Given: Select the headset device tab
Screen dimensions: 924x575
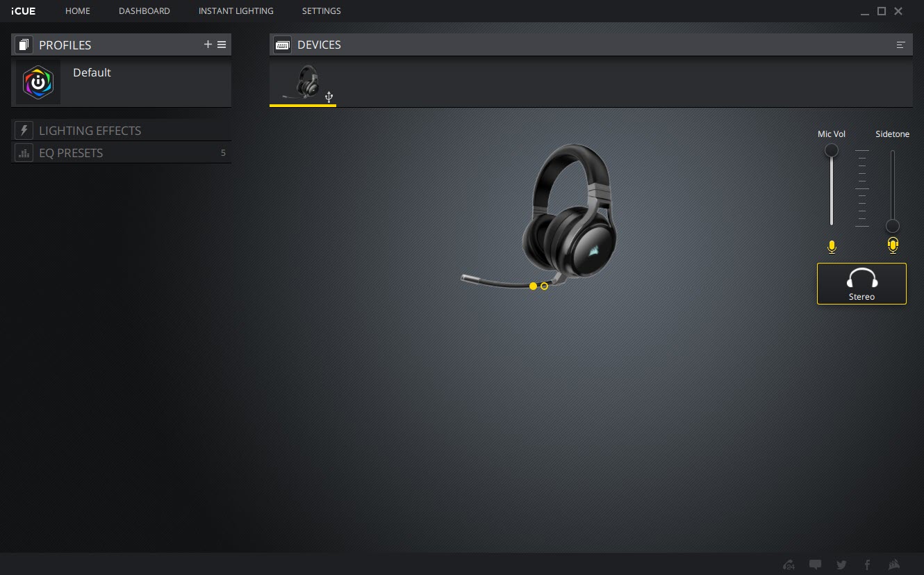Looking at the screenshot, I should 303,83.
